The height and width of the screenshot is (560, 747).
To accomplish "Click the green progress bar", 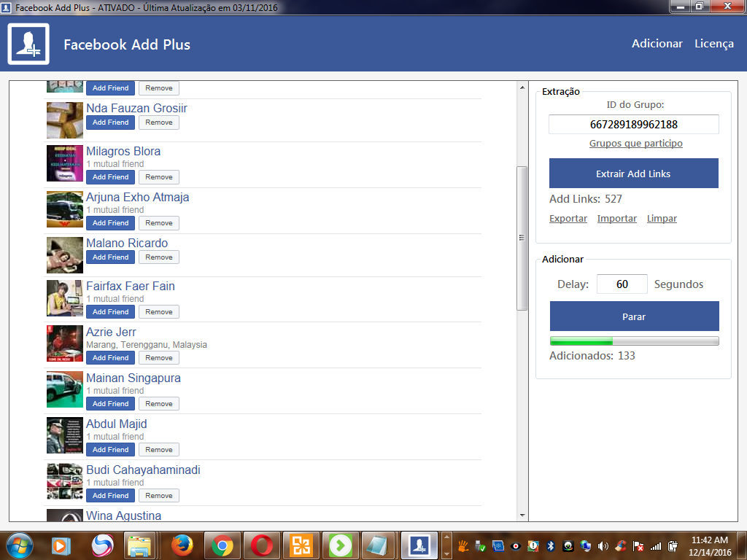I will coord(634,341).
